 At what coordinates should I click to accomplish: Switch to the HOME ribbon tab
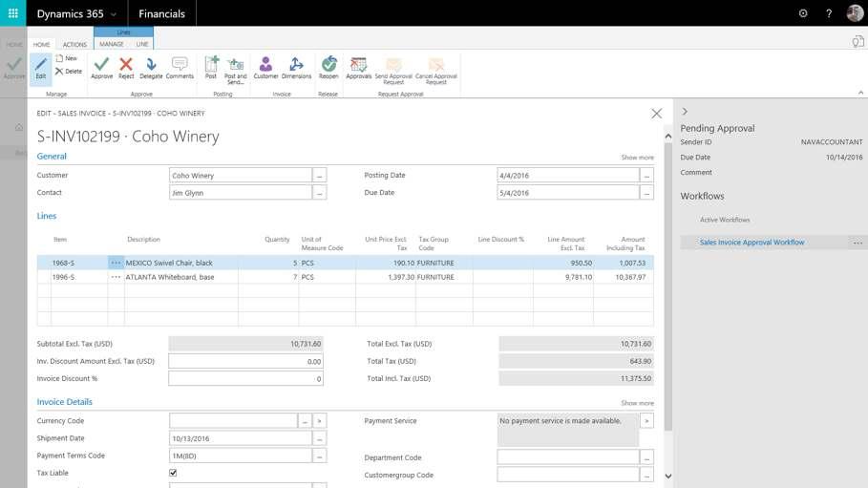coord(41,44)
